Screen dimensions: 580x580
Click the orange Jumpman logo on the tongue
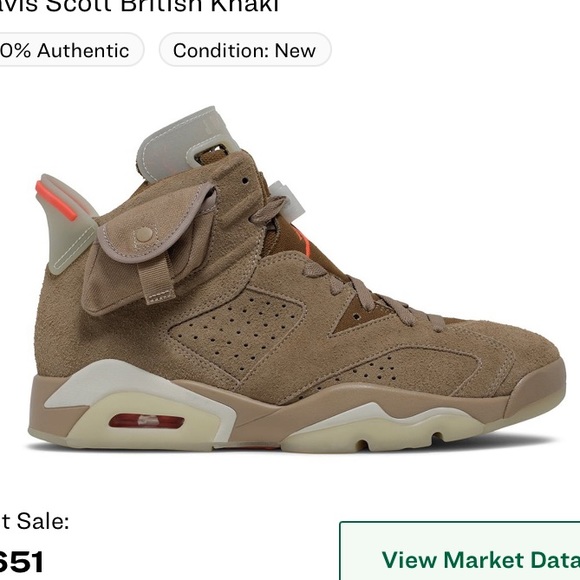pyautogui.click(x=301, y=238)
